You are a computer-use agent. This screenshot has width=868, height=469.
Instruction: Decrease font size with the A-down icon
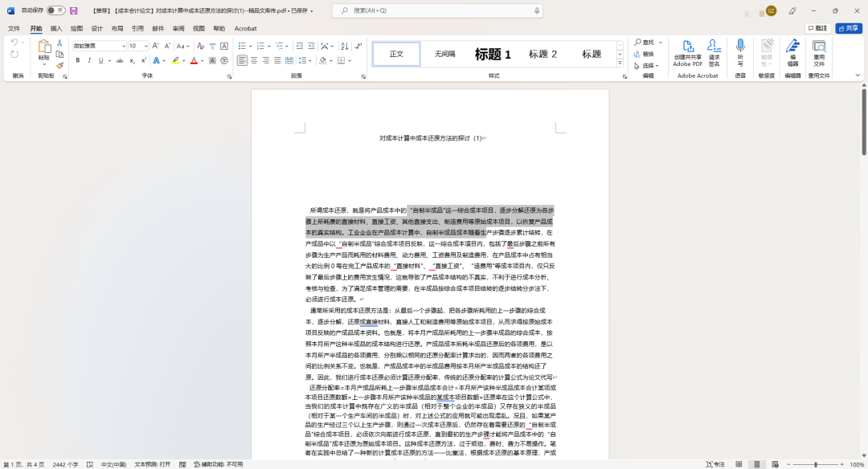coord(167,46)
